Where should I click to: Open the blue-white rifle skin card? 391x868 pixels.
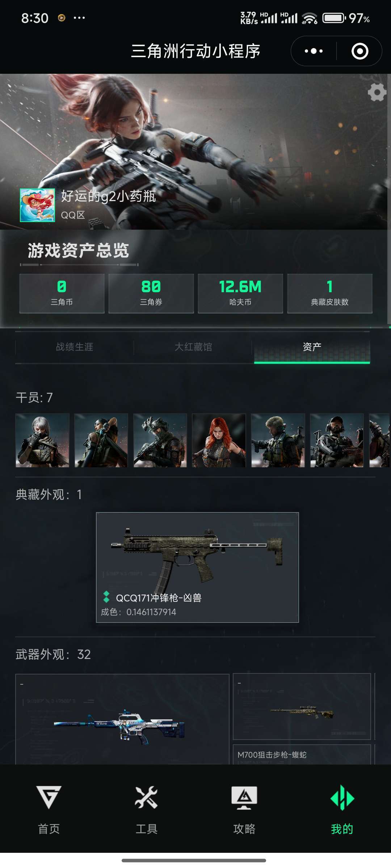click(x=122, y=719)
